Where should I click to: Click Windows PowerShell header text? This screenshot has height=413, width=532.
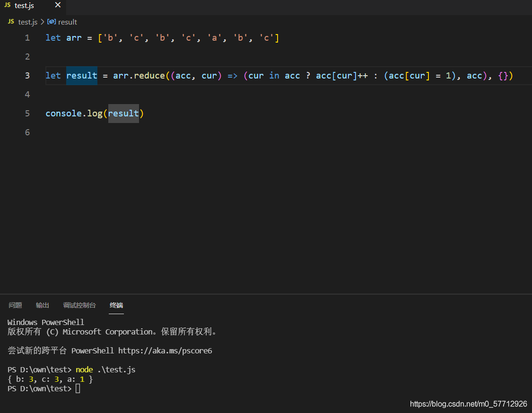coord(46,322)
